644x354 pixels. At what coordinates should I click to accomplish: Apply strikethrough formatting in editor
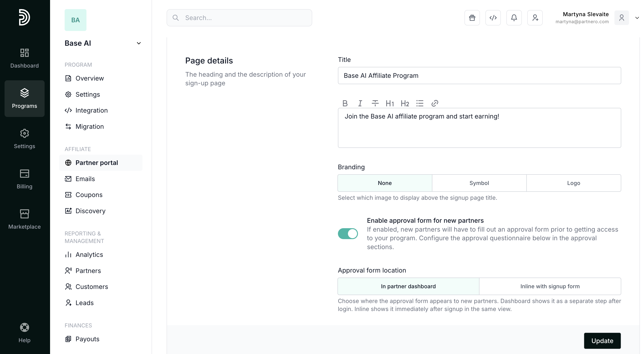tap(375, 103)
